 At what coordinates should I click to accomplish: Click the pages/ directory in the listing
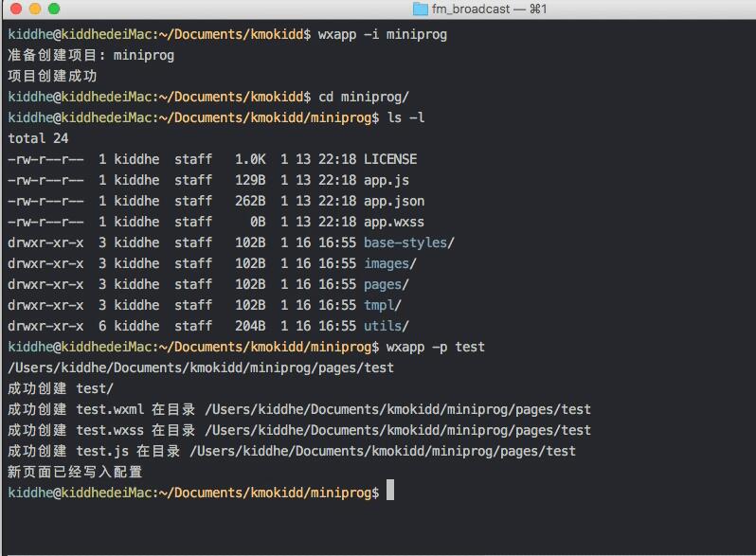coord(386,284)
